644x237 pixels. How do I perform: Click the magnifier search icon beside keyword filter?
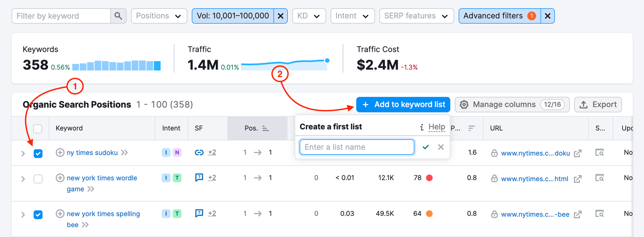click(118, 16)
